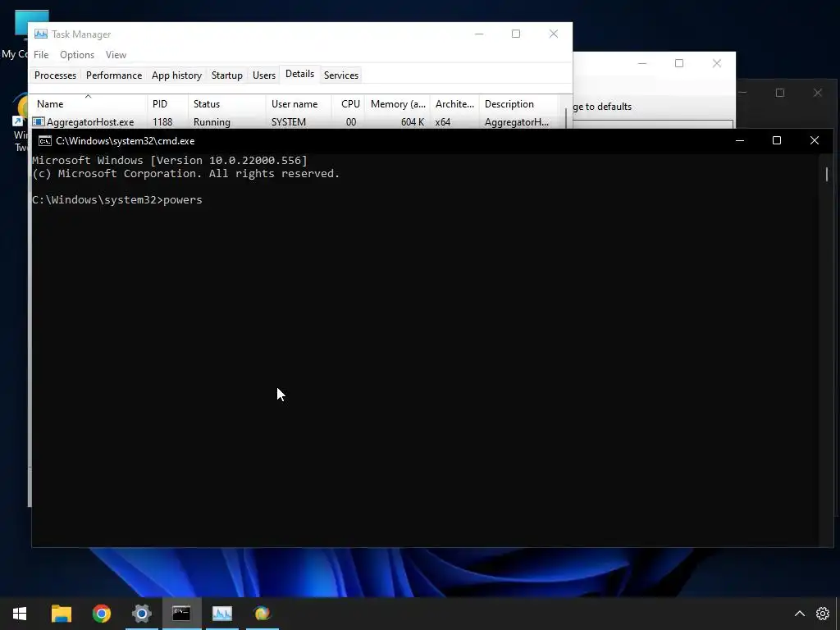This screenshot has height=630, width=840.
Task: Click the 'powers' command line text
Action: pyautogui.click(x=183, y=200)
